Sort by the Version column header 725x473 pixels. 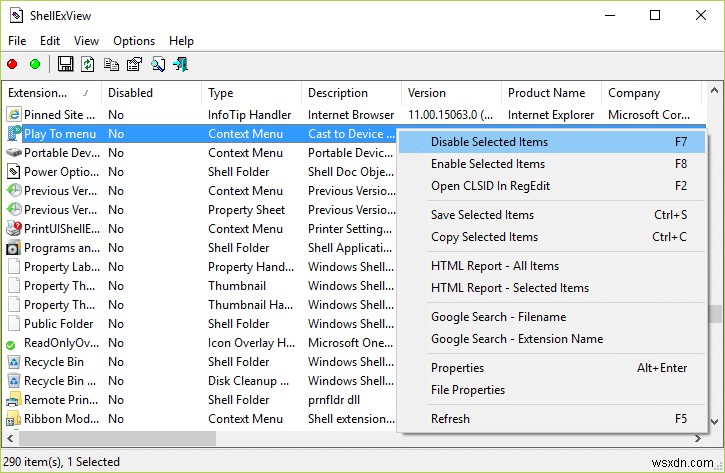coord(451,92)
